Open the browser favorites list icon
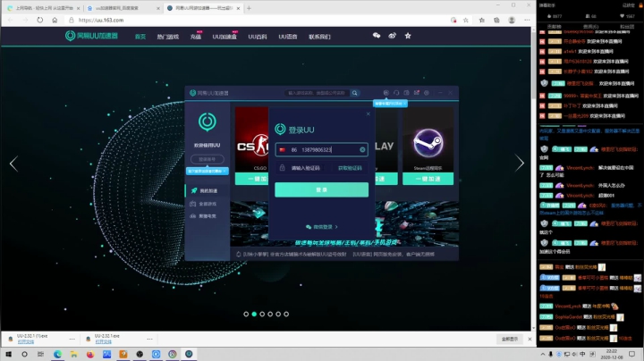644x361 pixels. coord(482,20)
